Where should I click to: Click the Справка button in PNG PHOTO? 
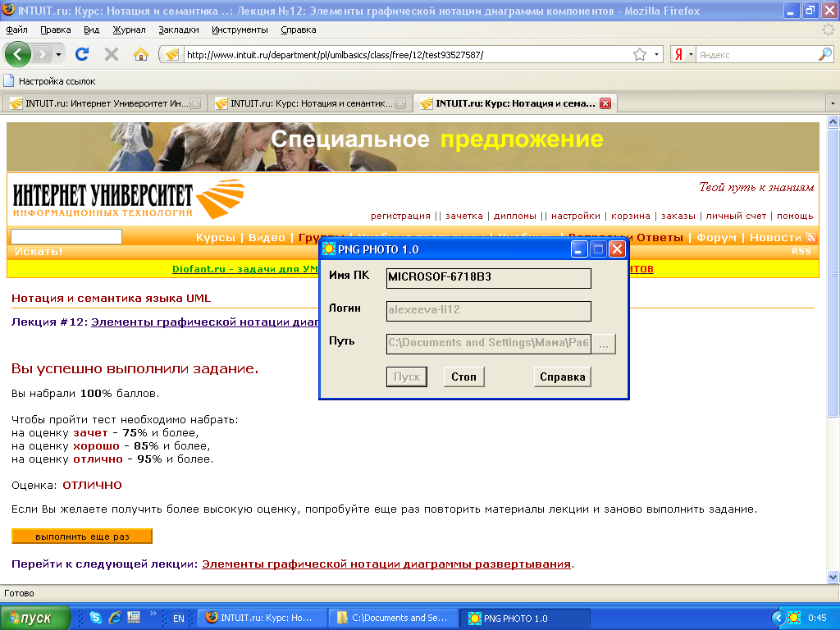coord(562,377)
